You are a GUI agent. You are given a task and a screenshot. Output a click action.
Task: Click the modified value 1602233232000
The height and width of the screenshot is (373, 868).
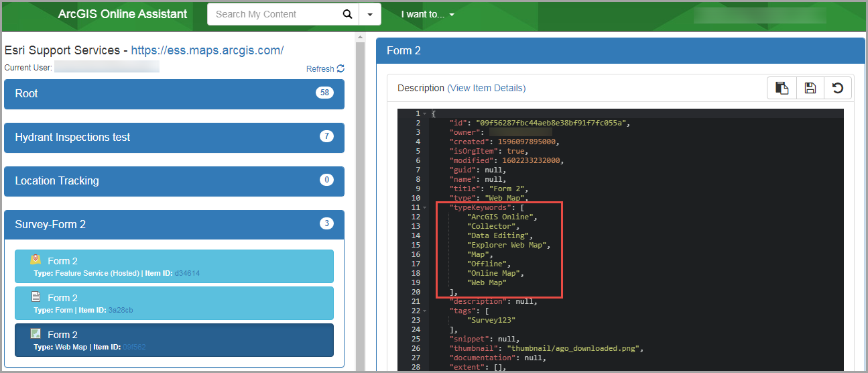(532, 160)
